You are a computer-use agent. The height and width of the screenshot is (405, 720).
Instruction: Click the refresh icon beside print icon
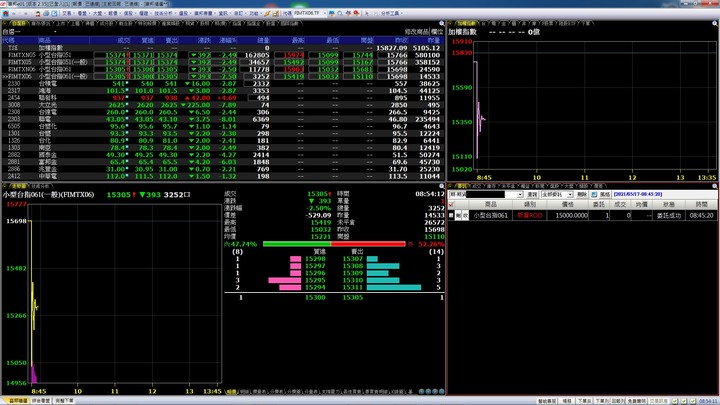pyautogui.click(x=54, y=13)
